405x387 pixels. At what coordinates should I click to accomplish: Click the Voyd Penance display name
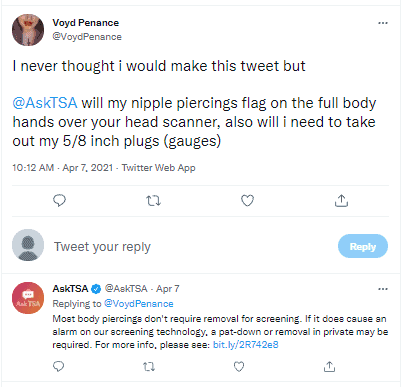[x=86, y=23]
